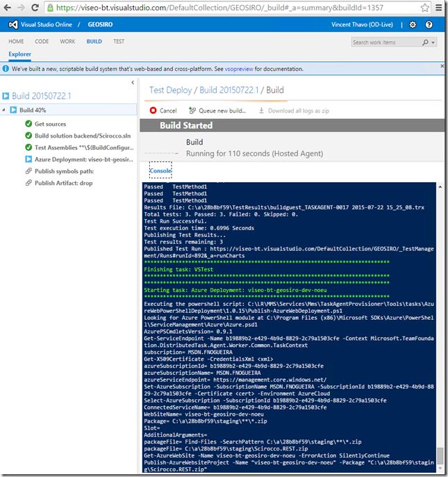
Task: Click the download logs arrow icon
Action: (x=261, y=111)
